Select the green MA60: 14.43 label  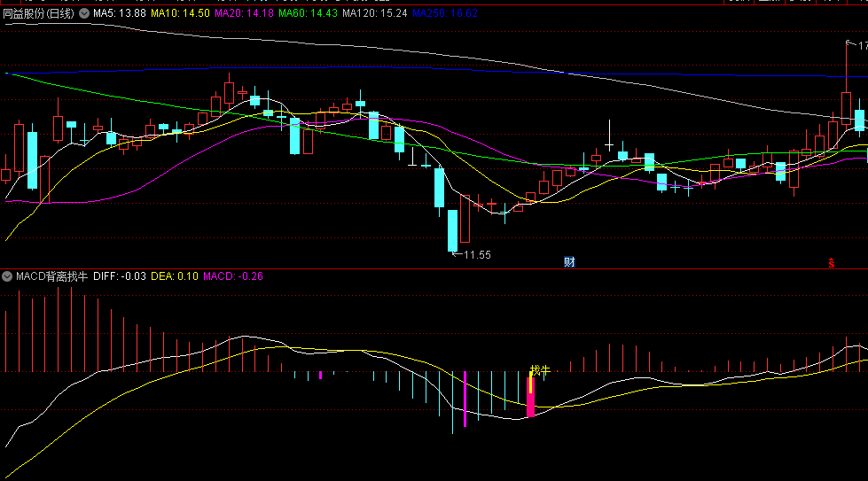coord(308,13)
